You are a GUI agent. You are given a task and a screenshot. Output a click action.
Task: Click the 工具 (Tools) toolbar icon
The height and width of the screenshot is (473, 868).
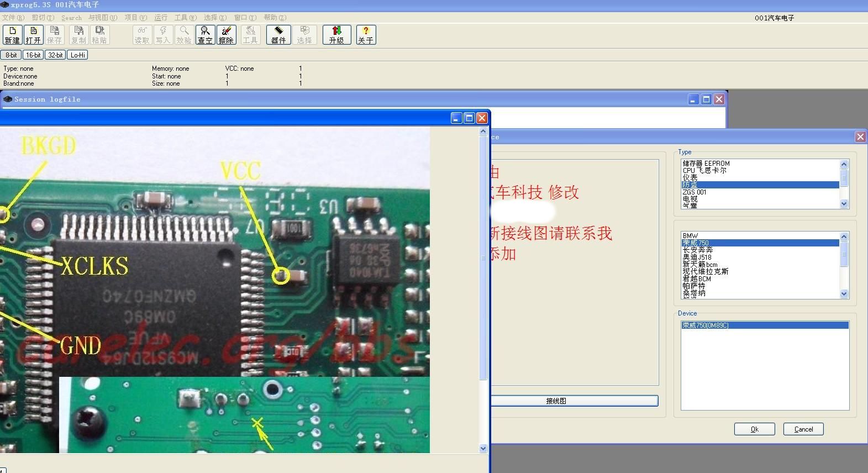(250, 35)
